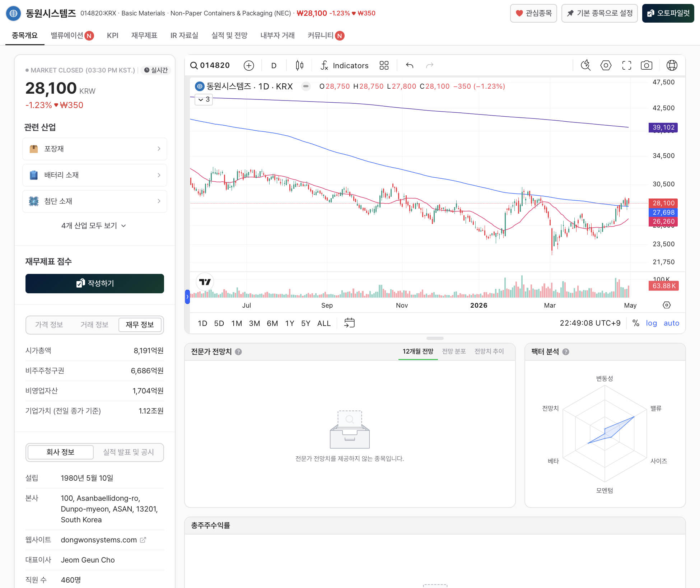Select the 재무 정보 segment

(x=140, y=325)
